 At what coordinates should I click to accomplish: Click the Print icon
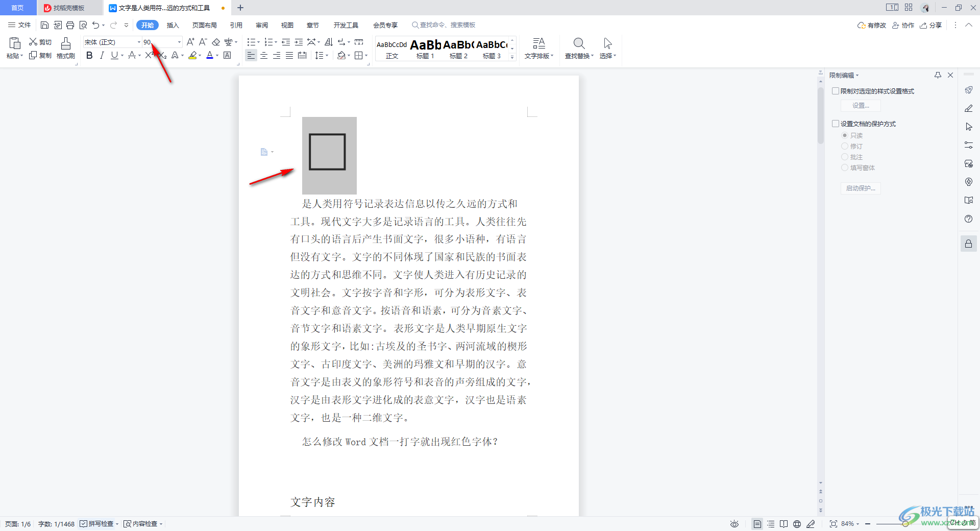70,25
